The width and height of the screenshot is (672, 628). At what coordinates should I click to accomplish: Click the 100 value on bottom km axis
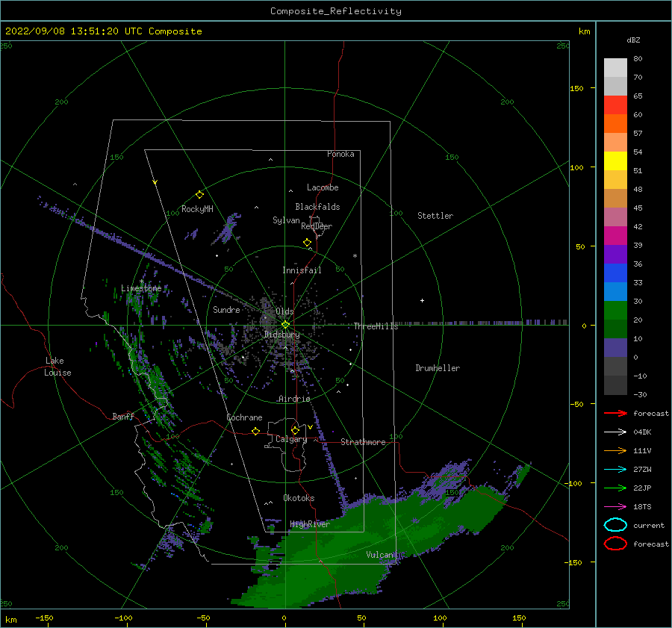(440, 618)
